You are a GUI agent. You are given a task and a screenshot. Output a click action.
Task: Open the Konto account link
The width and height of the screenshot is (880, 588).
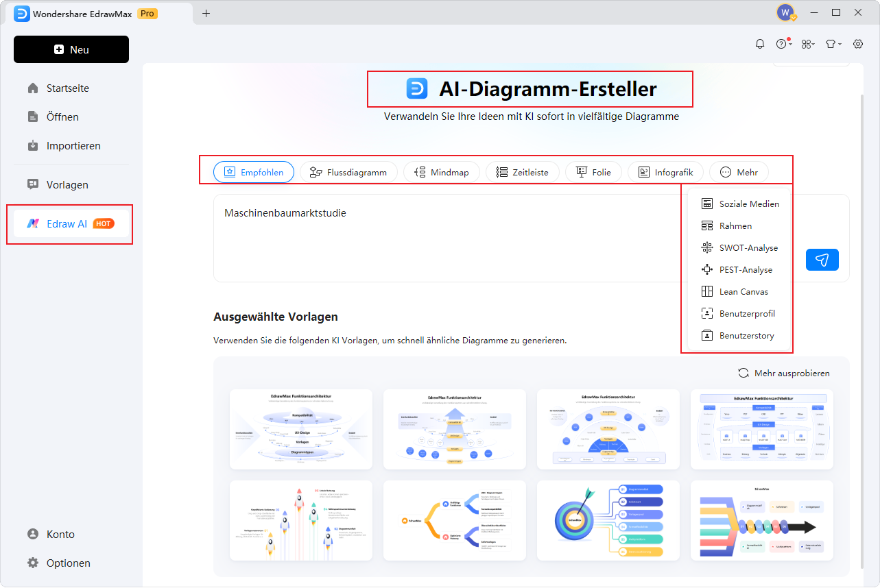[x=60, y=534]
